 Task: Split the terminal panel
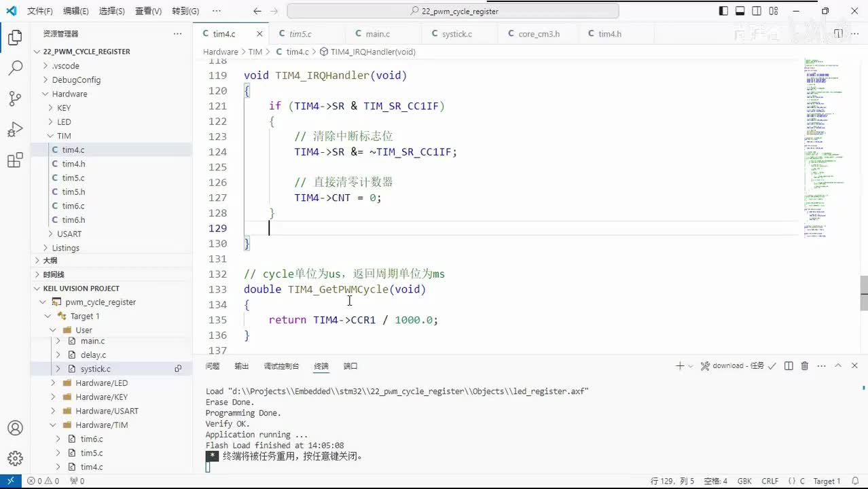[x=789, y=365]
